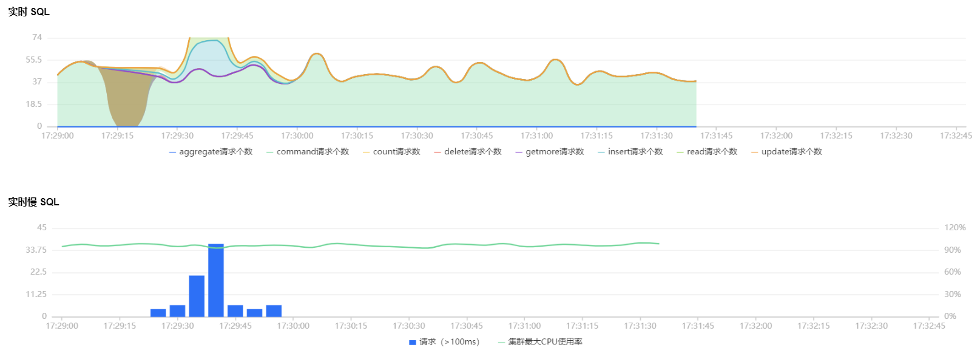Click the 120% label on the CPU axis
This screenshot has height=356, width=980.
coord(955,227)
